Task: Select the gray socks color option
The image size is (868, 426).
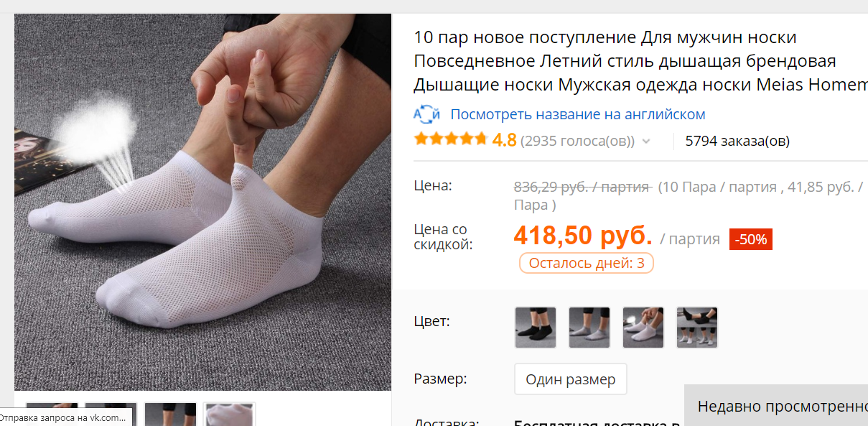Action: point(589,328)
